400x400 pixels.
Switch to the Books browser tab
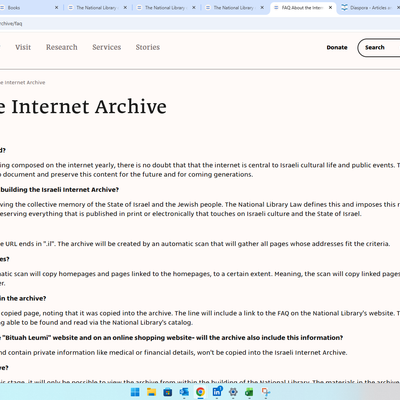point(28,7)
